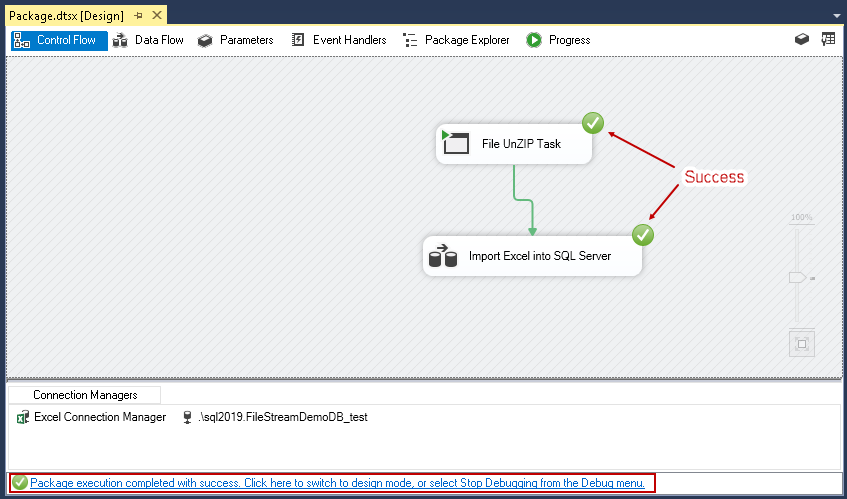
Task: Click File UnZIP Task green success checkmark
Action: tap(593, 124)
